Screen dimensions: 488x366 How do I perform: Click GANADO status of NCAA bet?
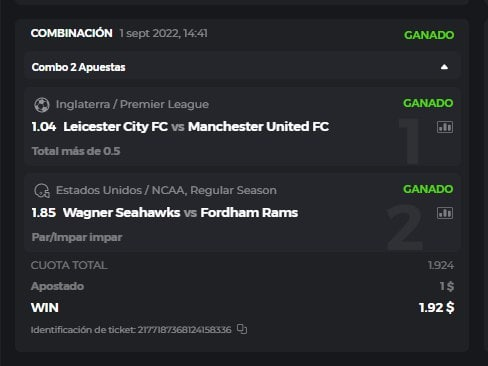pyautogui.click(x=428, y=189)
